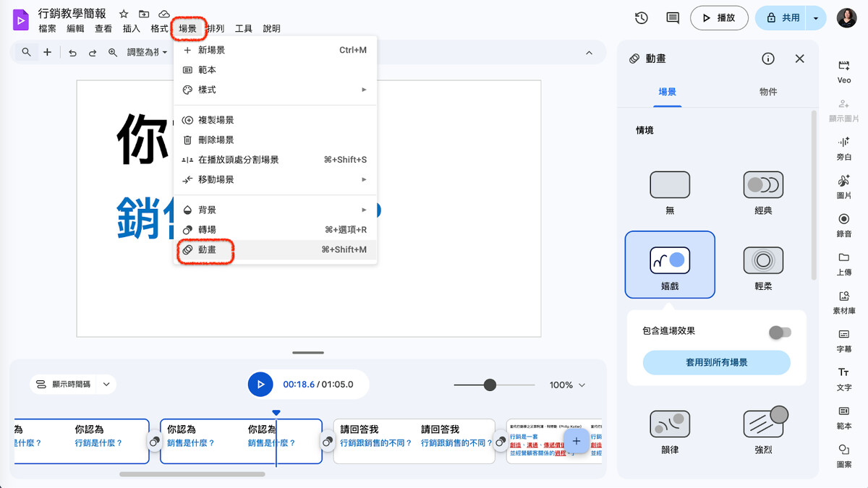Open the 素材庫 stock media panel
The width and height of the screenshot is (868, 488).
pos(843,302)
